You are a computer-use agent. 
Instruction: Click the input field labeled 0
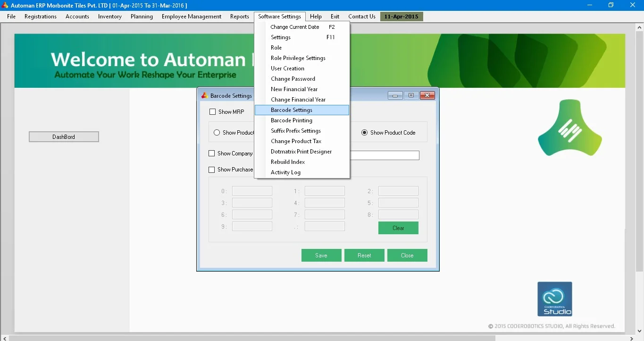252,191
